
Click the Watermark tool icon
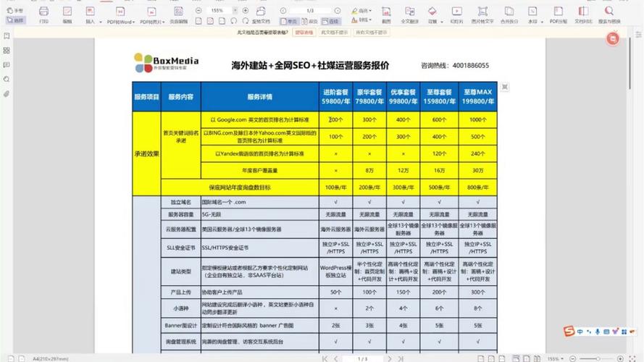[532, 12]
